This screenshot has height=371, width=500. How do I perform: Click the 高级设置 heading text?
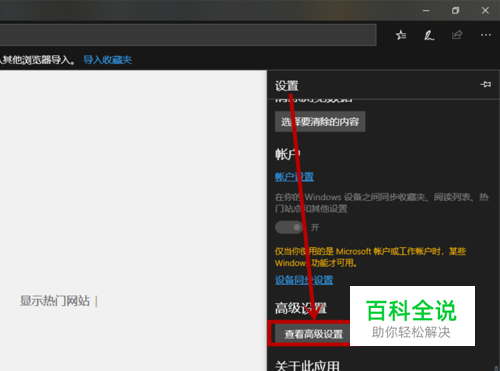pyautogui.click(x=301, y=308)
